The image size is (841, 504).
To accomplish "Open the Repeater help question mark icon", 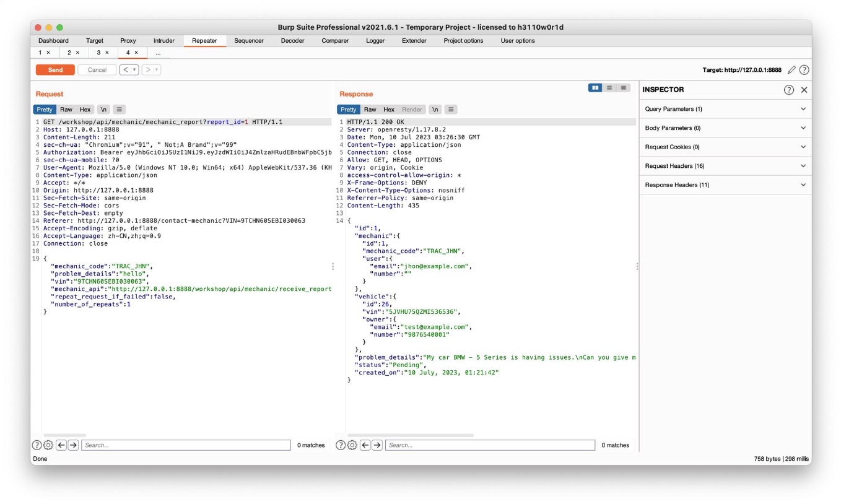I will (804, 70).
